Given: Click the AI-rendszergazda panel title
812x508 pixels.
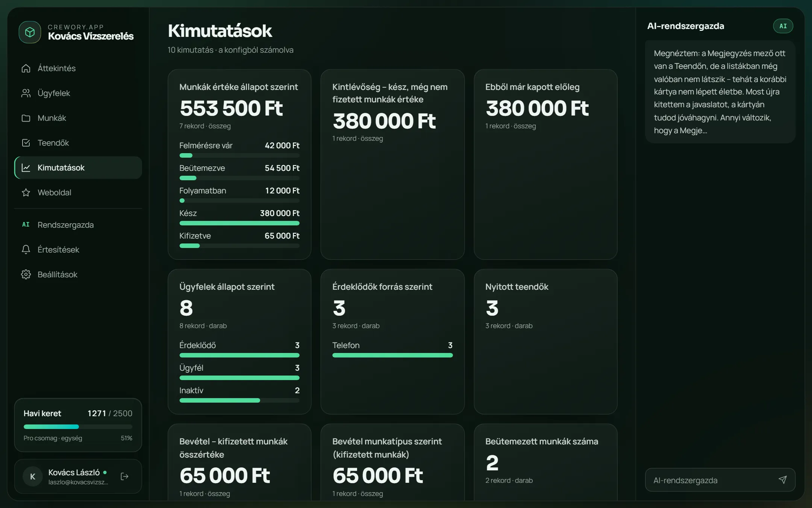Looking at the screenshot, I should point(686,26).
